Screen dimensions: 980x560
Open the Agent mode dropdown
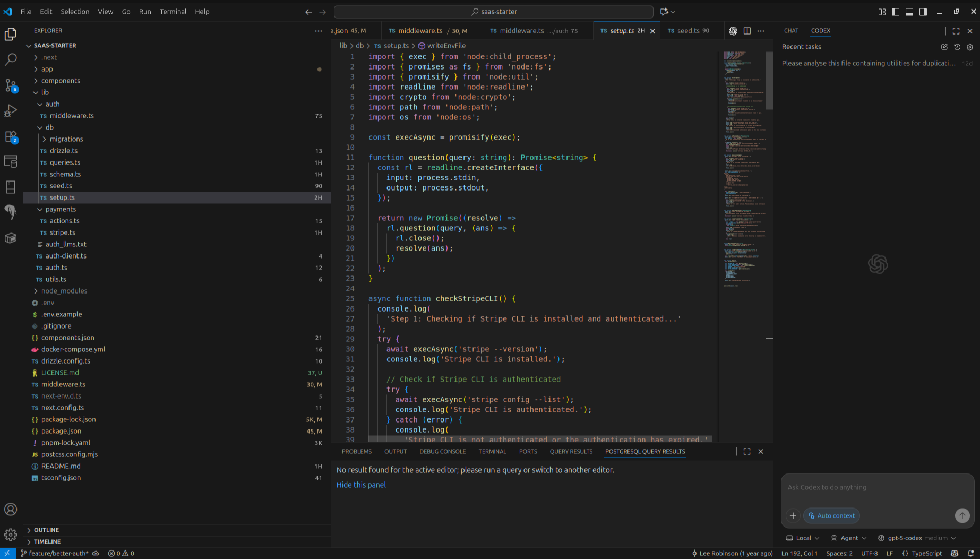tap(848, 538)
